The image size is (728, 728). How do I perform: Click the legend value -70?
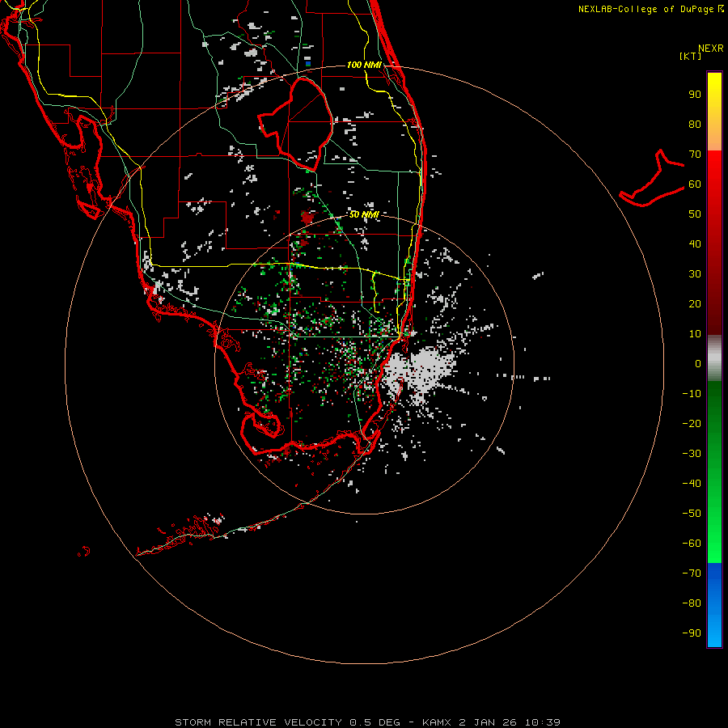(692, 574)
